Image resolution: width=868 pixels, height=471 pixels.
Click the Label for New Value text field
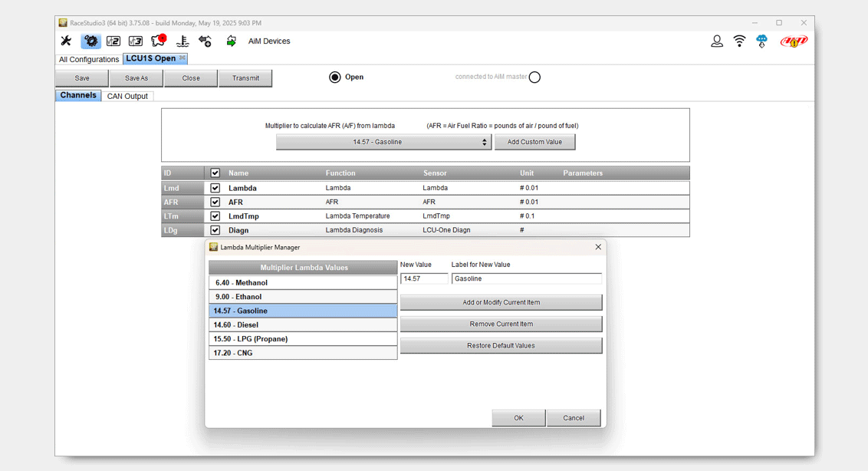click(x=526, y=279)
